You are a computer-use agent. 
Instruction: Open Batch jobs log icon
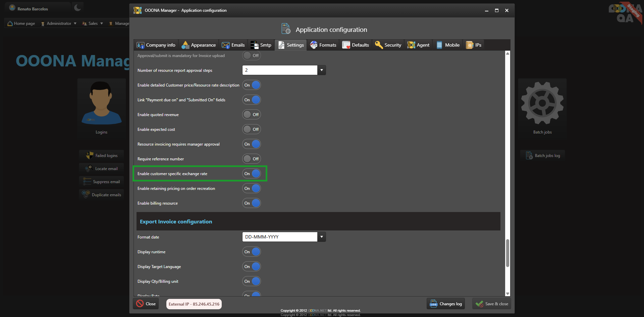[529, 155]
